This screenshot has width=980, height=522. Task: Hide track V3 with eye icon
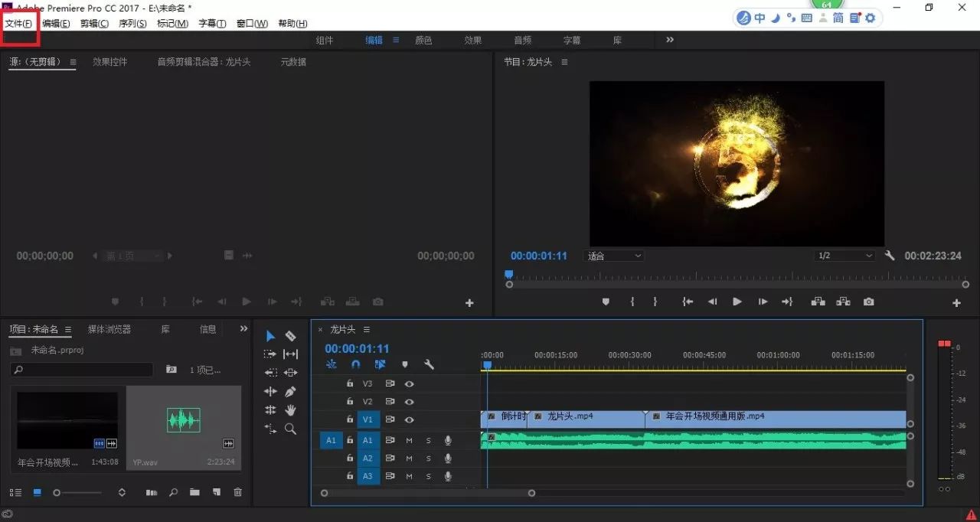pos(410,383)
